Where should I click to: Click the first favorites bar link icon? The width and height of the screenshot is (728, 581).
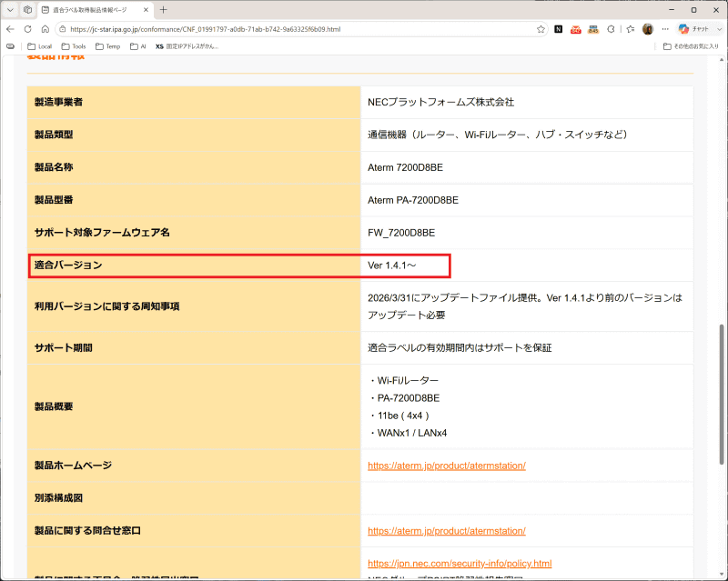pos(11,46)
